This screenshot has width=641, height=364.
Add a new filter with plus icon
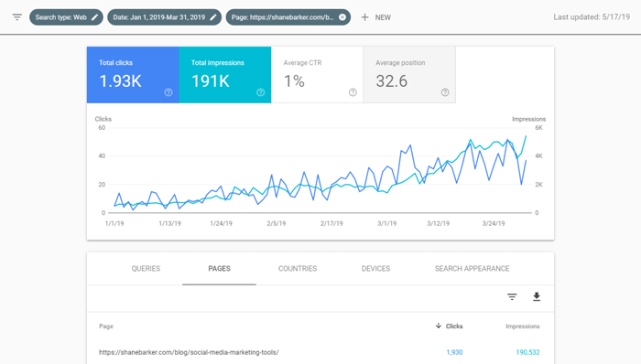tap(364, 17)
